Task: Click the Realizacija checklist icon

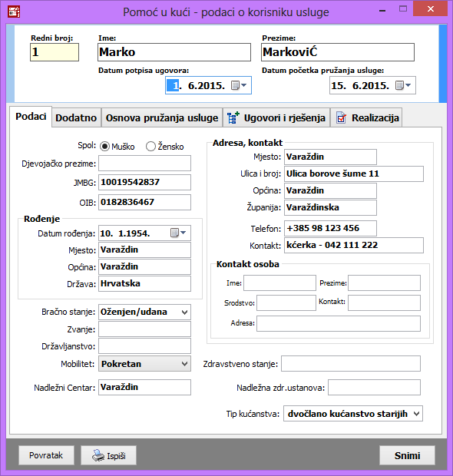Action: coord(341,117)
